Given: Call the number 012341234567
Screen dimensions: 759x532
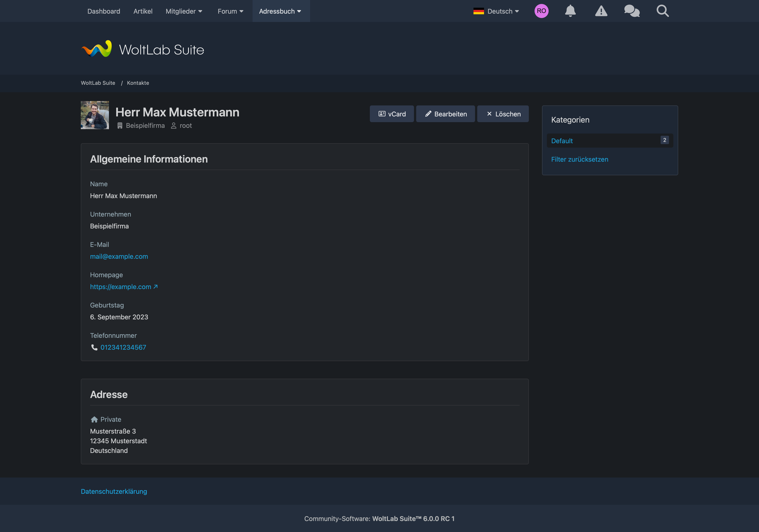Looking at the screenshot, I should tap(123, 347).
